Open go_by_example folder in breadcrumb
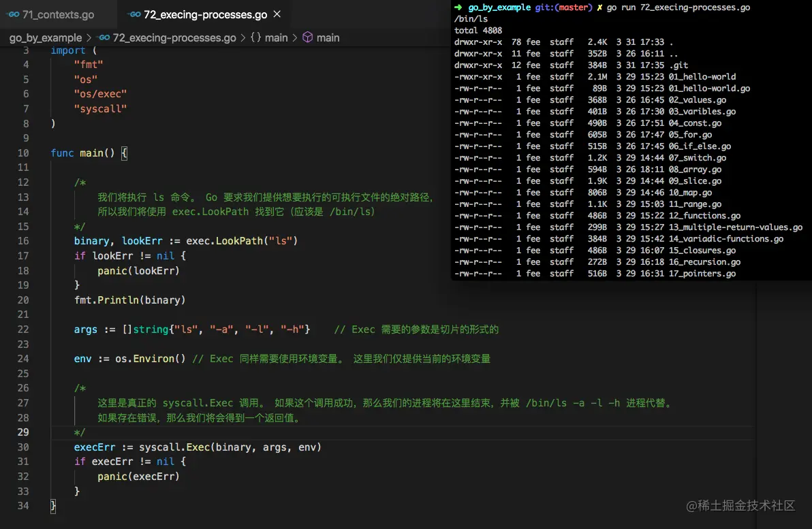Image resolution: width=812 pixels, height=529 pixels. (46, 38)
